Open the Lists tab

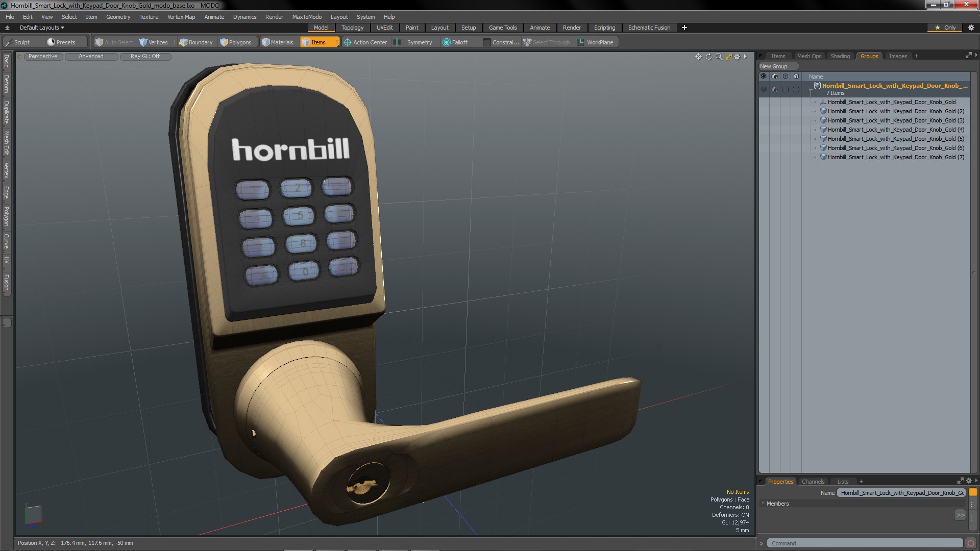[843, 482]
